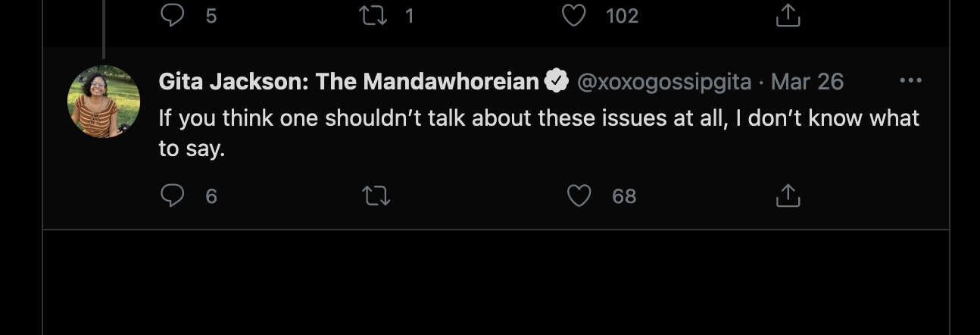Visit the @xoxogossipgita handle link

664,82
